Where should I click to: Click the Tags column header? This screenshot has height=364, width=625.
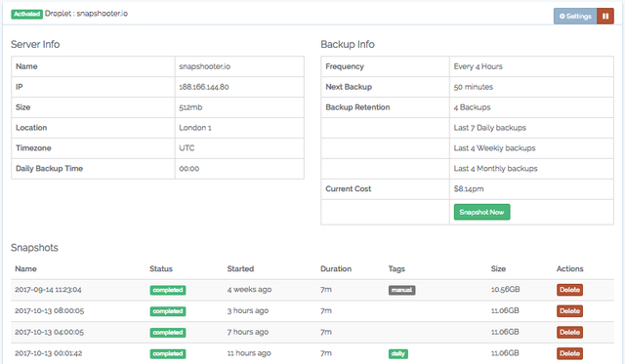pos(396,269)
